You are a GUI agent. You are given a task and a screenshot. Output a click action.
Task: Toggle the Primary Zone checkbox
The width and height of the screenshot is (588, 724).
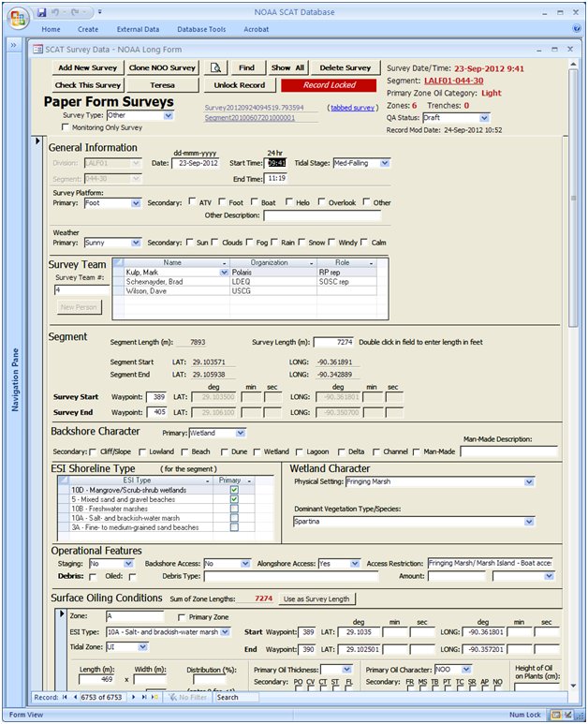182,617
